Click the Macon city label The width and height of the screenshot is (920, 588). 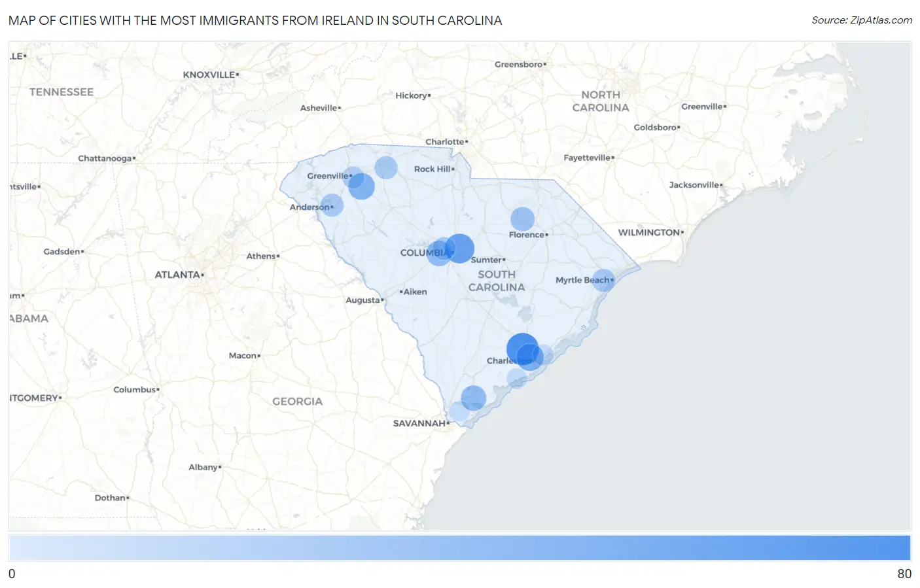244,356
